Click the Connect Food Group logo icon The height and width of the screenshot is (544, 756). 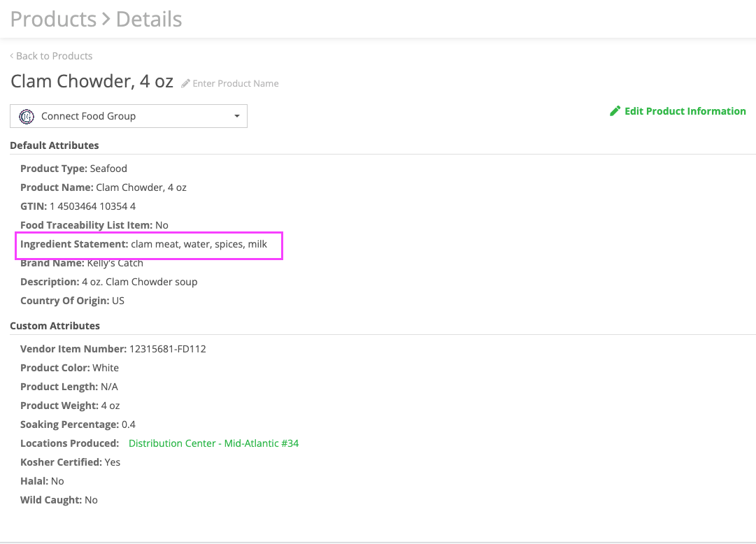(x=27, y=116)
